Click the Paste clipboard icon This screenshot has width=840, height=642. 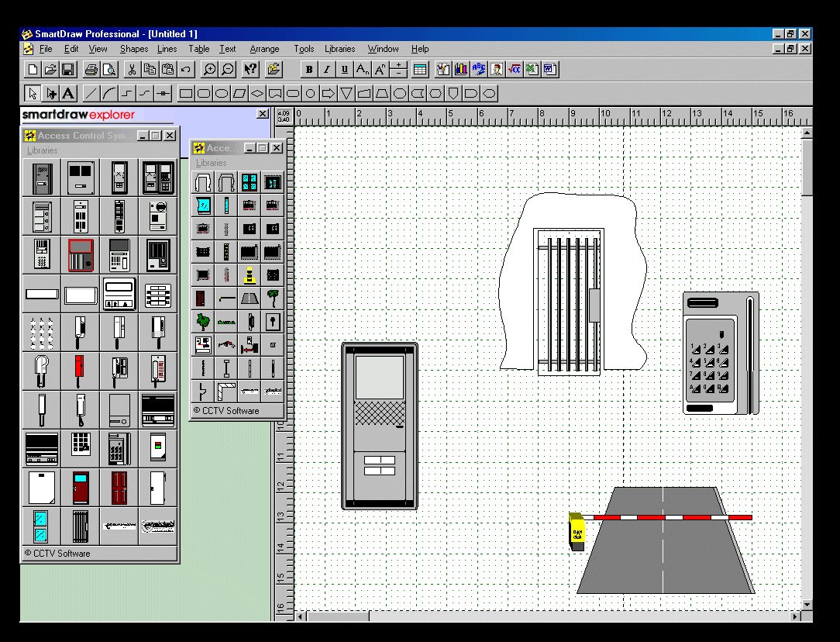167,69
